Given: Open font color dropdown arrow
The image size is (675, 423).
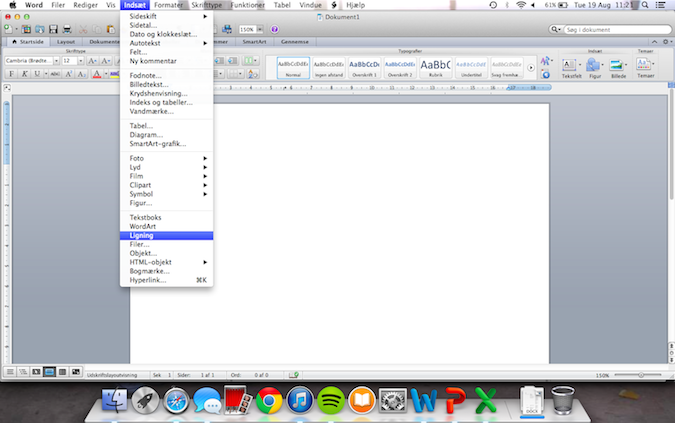Looking at the screenshot, I should click(x=106, y=74).
